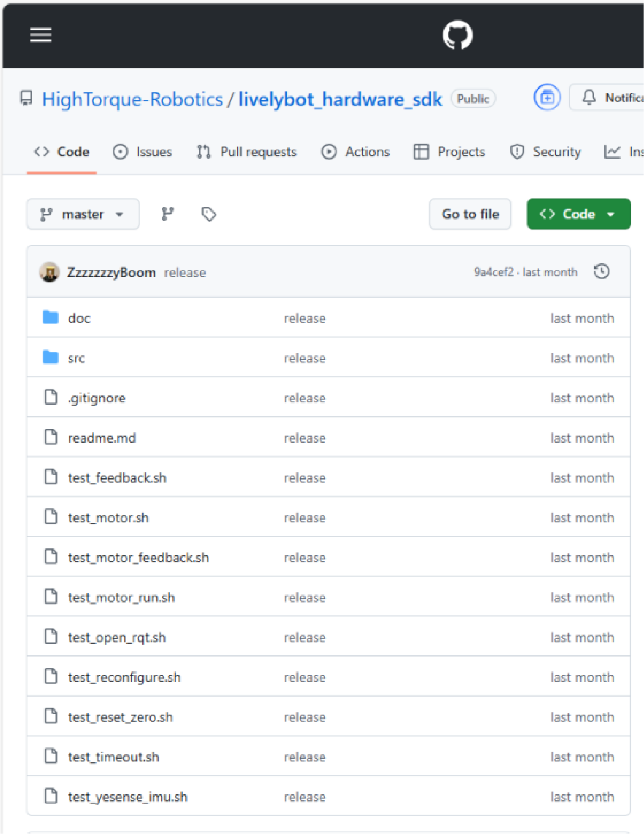This screenshot has height=834, width=644.
Task: Open the Actions tab
Action: coord(356,152)
